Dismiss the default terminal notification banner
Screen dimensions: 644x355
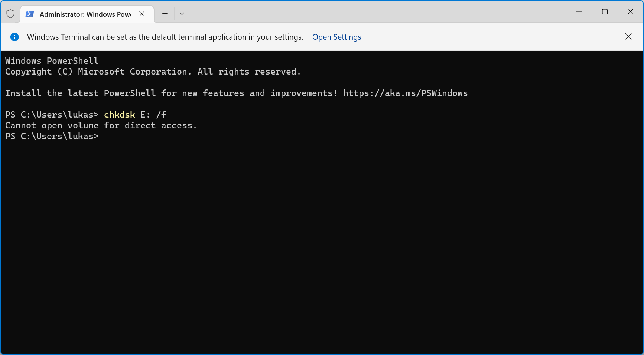coord(628,36)
